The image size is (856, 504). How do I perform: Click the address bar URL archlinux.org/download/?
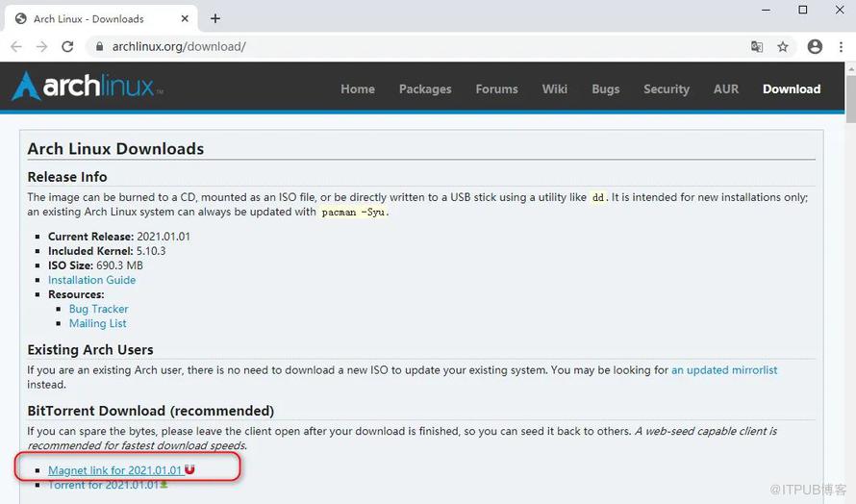click(179, 47)
